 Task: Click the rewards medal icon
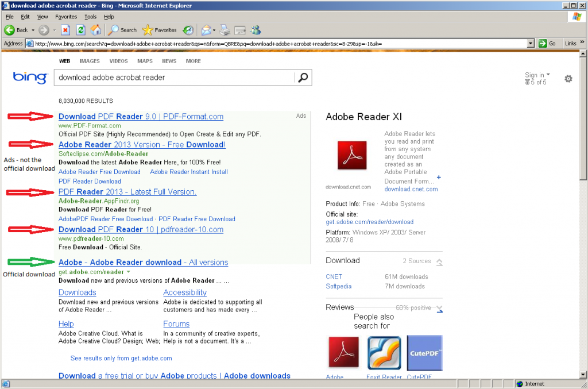pos(527,82)
